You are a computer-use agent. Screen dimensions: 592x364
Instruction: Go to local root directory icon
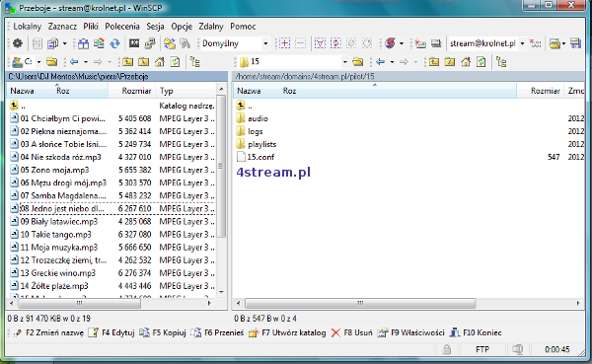(x=143, y=61)
